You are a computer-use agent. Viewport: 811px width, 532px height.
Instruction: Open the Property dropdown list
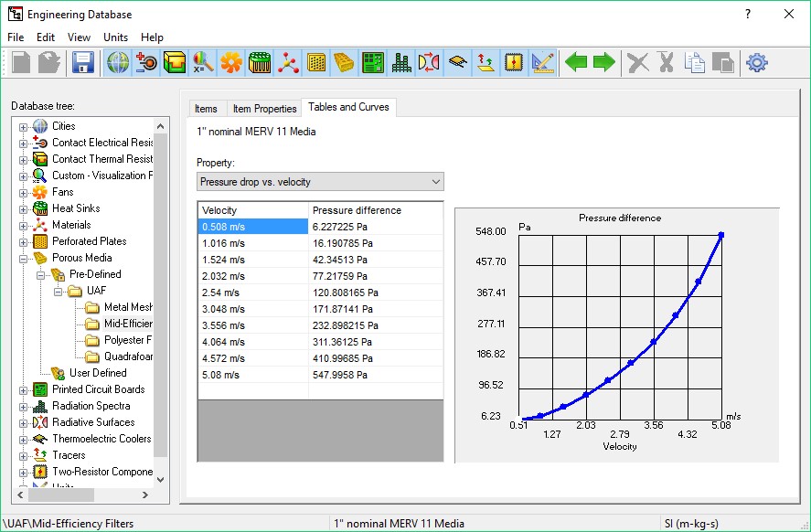pos(320,182)
